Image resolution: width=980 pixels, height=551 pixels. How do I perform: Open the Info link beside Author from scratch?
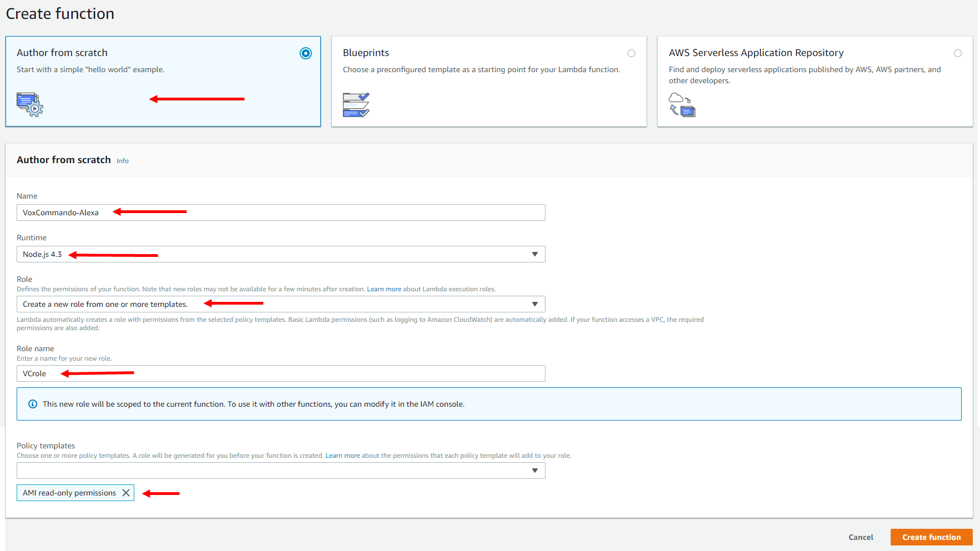click(123, 161)
